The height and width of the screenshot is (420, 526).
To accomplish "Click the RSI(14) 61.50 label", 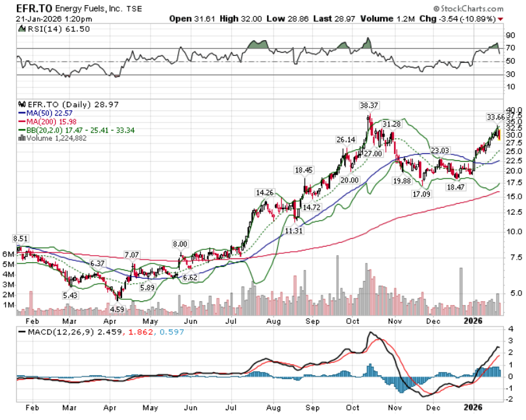I will [x=58, y=29].
